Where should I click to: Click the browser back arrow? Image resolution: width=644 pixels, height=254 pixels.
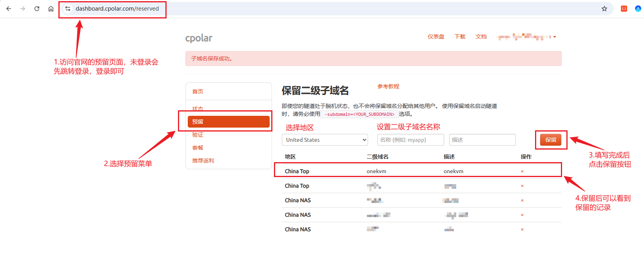(x=9, y=9)
